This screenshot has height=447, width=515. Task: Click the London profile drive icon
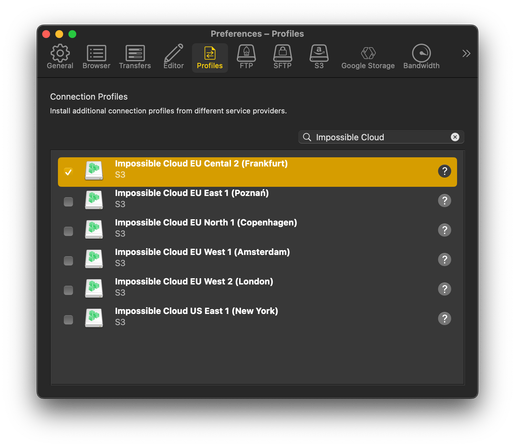94,288
